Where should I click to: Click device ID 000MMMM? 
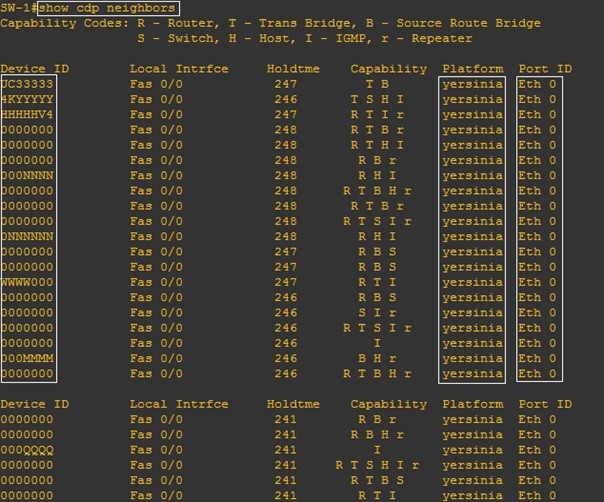point(27,359)
